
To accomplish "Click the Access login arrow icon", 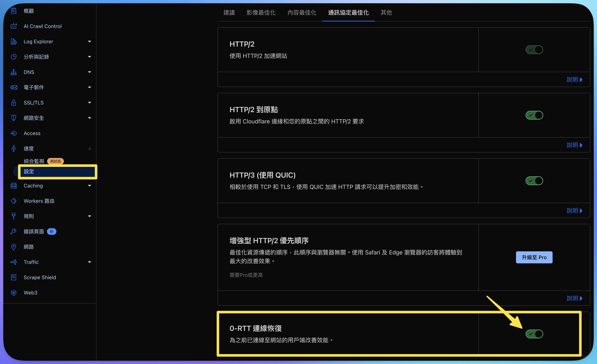I will point(14,133).
